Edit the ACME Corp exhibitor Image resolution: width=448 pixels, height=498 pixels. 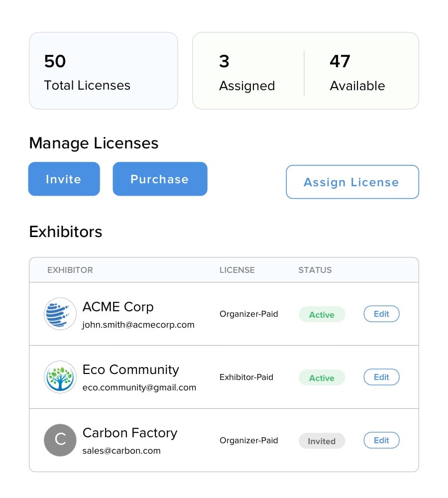click(381, 314)
